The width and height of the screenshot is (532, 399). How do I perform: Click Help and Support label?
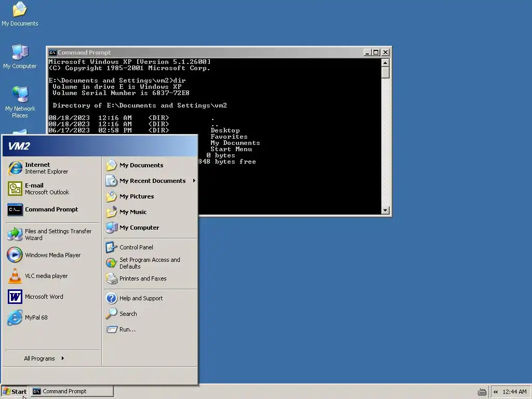[141, 298]
